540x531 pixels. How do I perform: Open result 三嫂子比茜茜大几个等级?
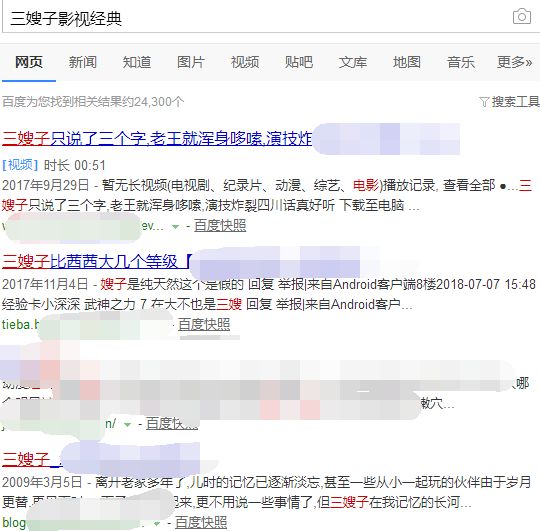tap(96, 261)
